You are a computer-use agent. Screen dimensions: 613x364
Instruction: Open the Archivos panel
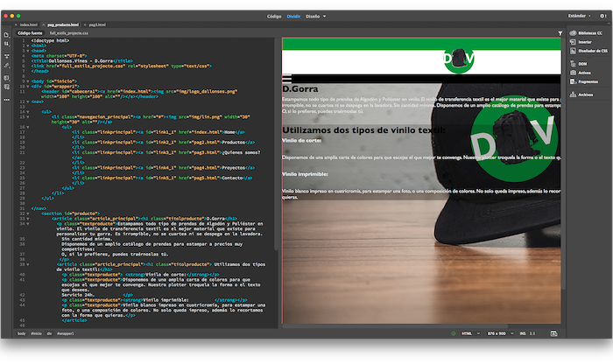(581, 94)
